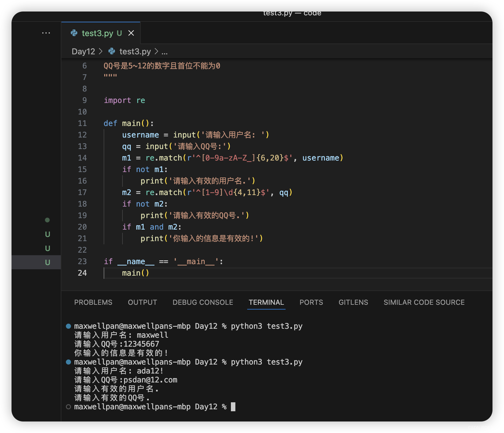Click the blue dot beside first terminal command

68,326
